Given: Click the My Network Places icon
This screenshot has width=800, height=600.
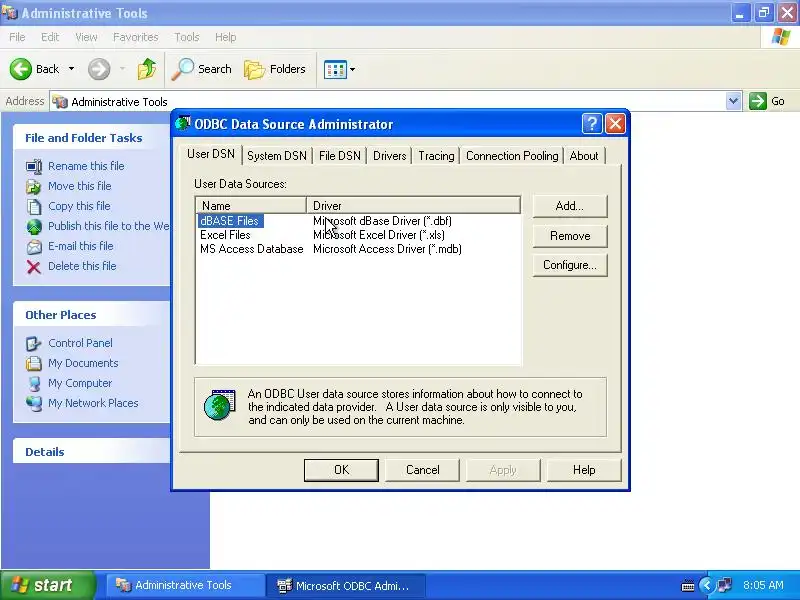Looking at the screenshot, I should pyautogui.click(x=34, y=404).
